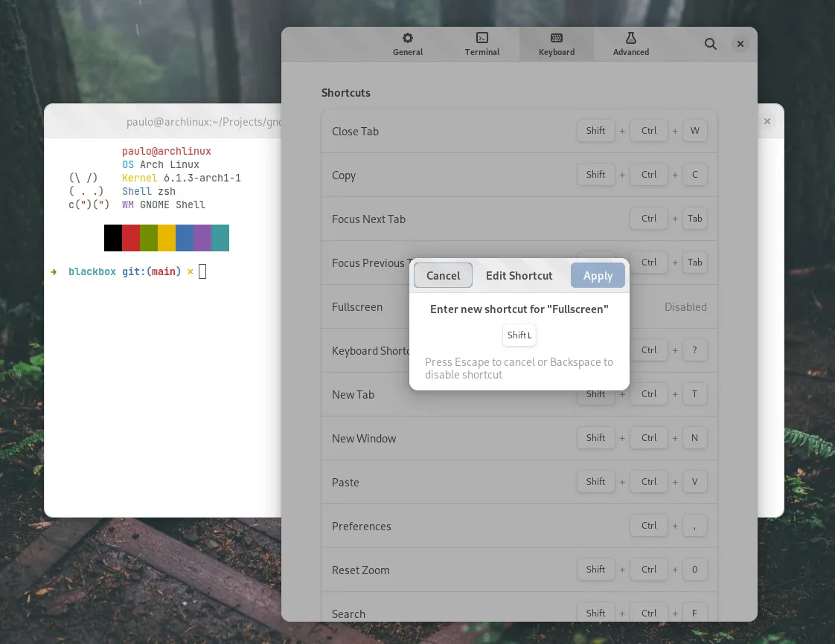
Task: Select the Keyboard tab icon
Action: [x=557, y=39]
